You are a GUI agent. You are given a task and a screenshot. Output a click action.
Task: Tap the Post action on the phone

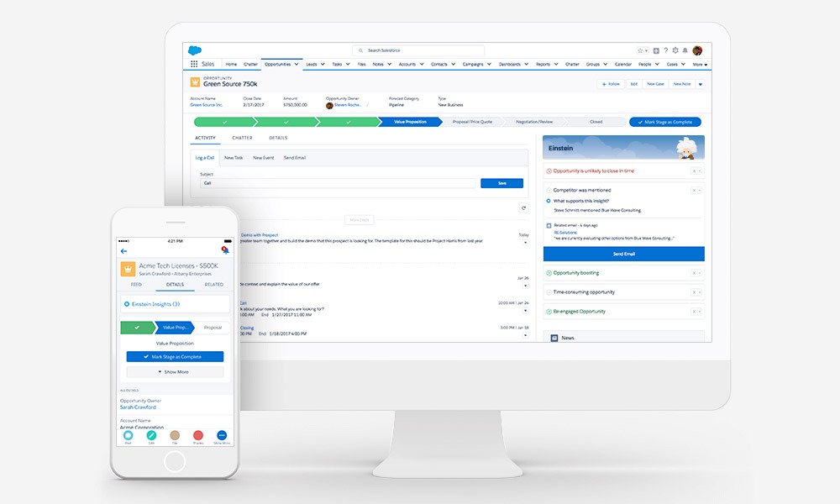pyautogui.click(x=128, y=435)
